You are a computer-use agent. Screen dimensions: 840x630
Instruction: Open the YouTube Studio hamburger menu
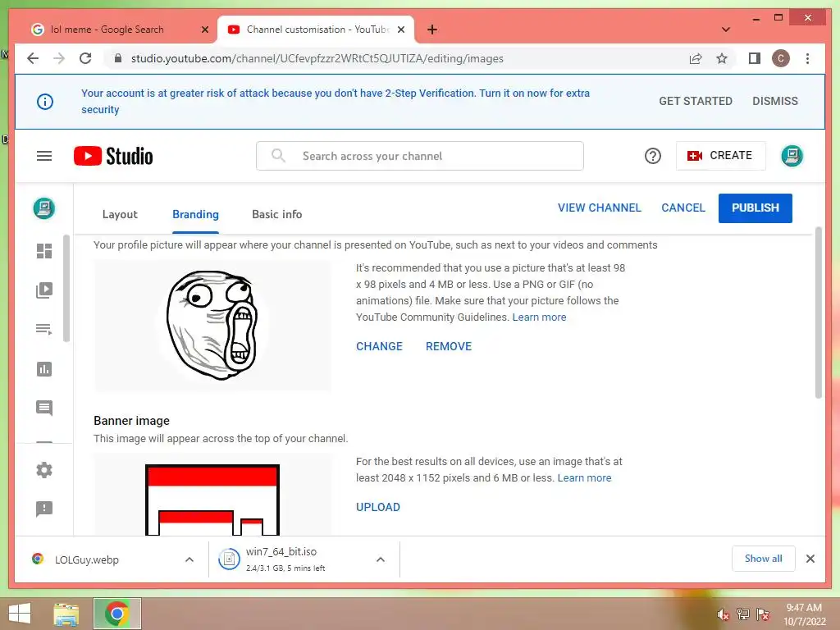coord(44,156)
